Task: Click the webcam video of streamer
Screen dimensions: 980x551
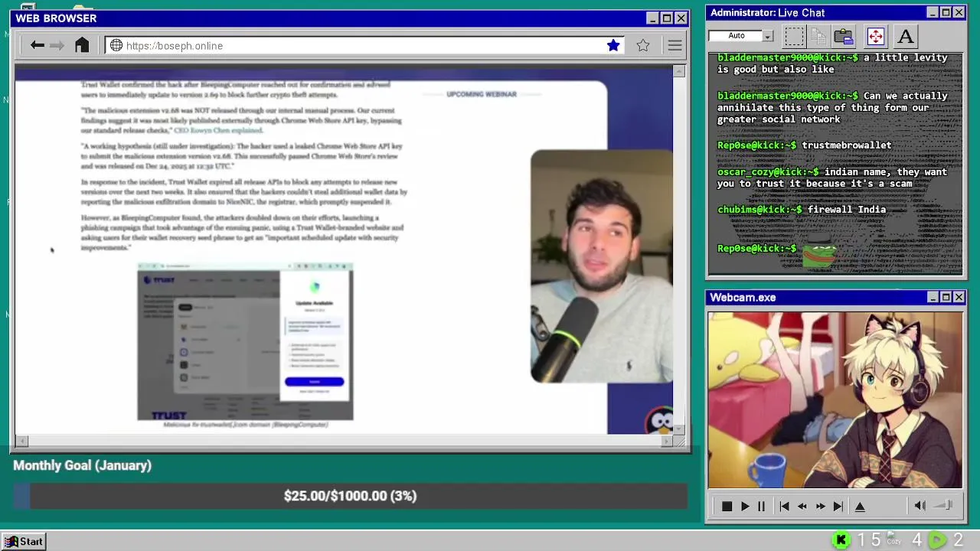Action: click(x=602, y=266)
